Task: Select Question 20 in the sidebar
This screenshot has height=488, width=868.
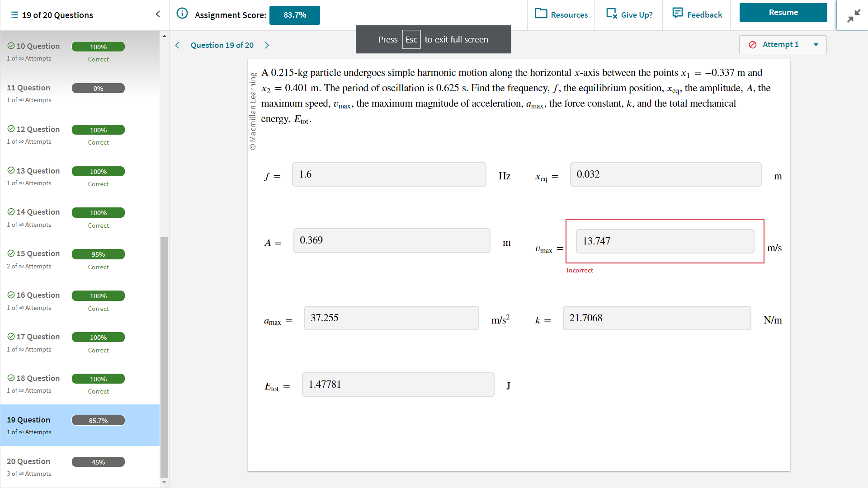Action: pyautogui.click(x=28, y=462)
